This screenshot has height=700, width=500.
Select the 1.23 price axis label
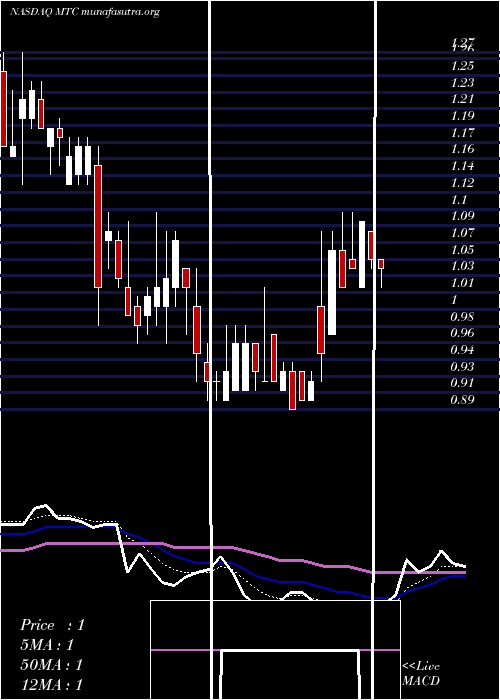(x=462, y=83)
